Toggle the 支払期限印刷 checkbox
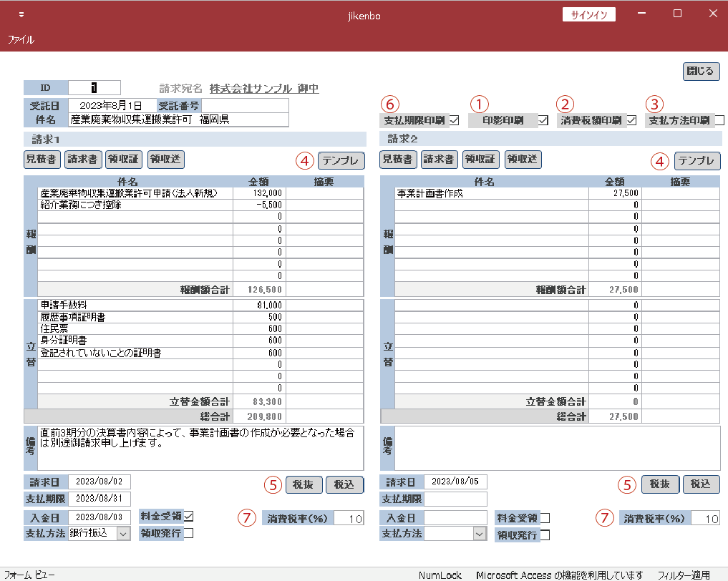728x581 pixels. point(455,120)
